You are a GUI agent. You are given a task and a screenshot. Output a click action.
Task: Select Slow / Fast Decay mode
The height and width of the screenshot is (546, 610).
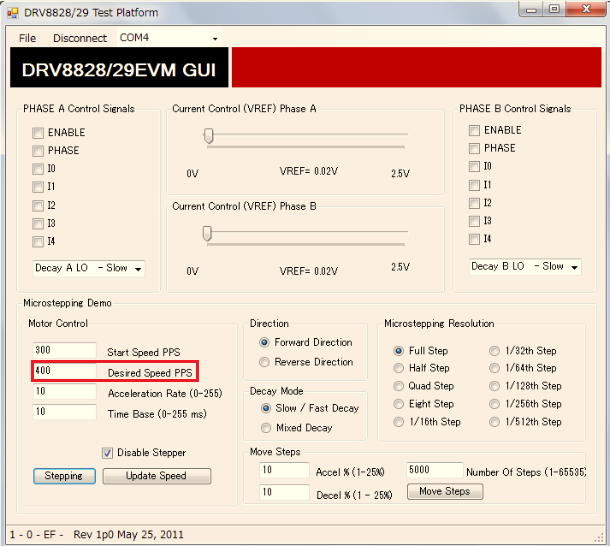(x=266, y=408)
